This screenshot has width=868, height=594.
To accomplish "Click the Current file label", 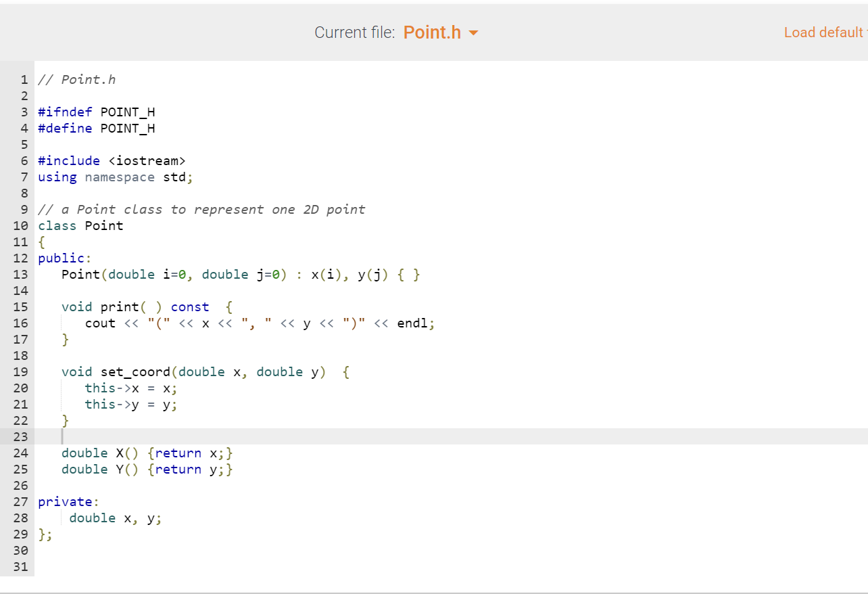I will [354, 32].
